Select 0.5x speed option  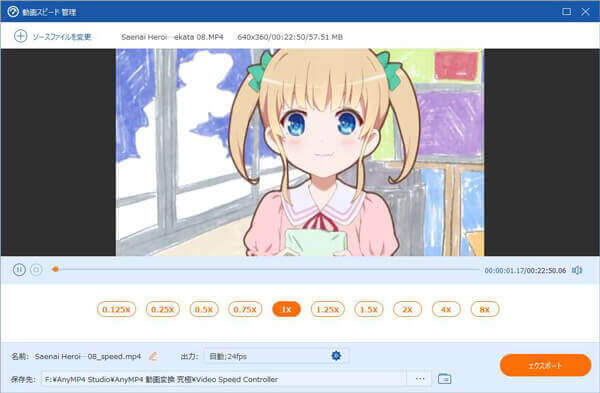(x=204, y=309)
